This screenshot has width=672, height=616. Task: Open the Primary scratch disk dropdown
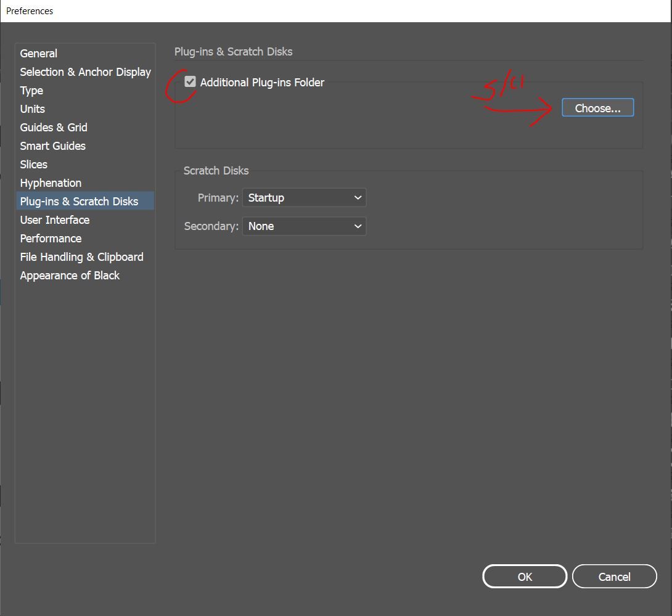click(304, 198)
